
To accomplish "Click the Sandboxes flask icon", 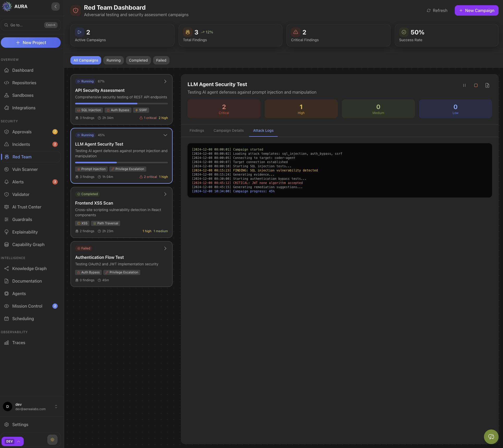I will [7, 95].
